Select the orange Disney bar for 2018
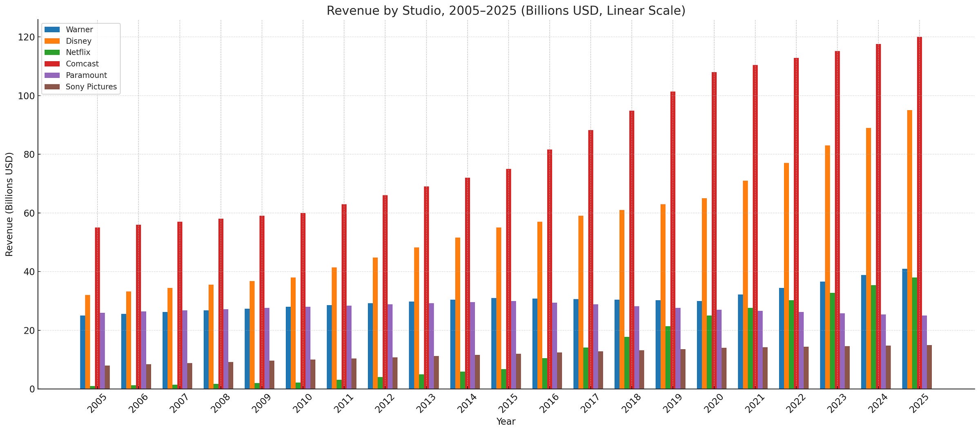 click(x=622, y=299)
